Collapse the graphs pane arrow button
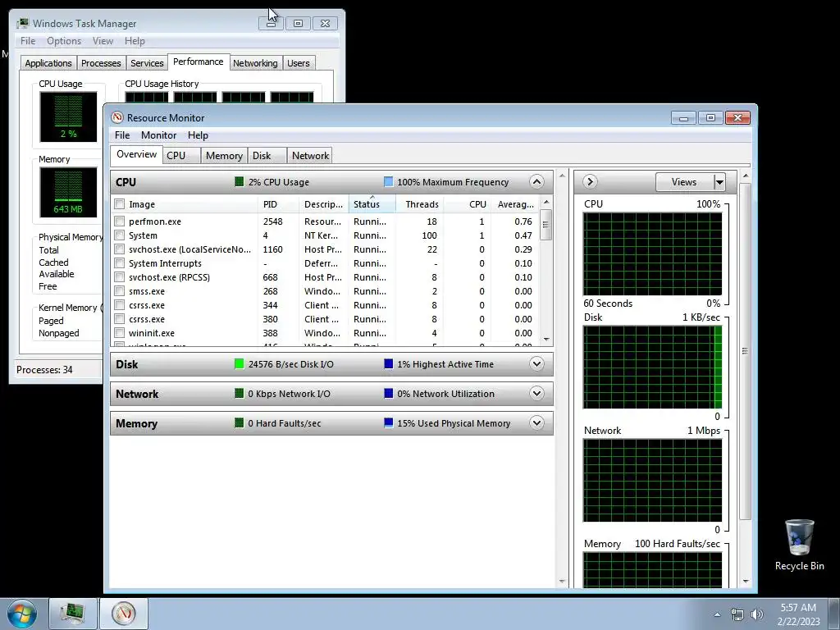The width and height of the screenshot is (840, 630). (590, 181)
